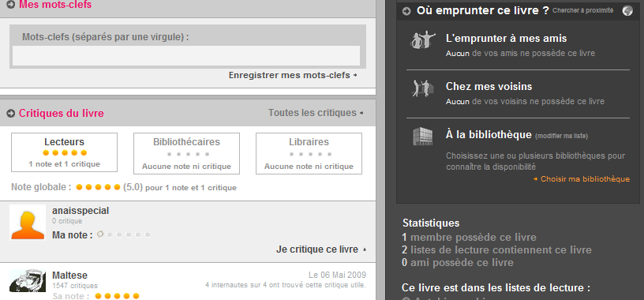
Task: Click the Note globale five-star rating
Action: [98, 187]
